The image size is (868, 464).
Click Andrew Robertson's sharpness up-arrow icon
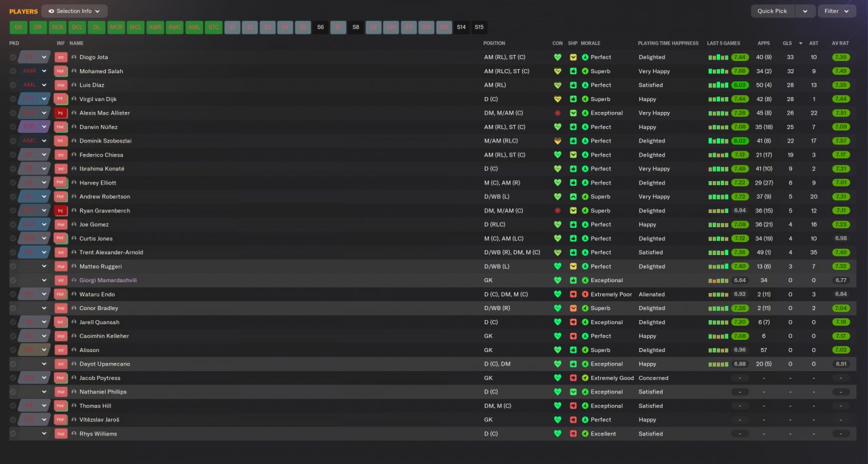point(573,197)
